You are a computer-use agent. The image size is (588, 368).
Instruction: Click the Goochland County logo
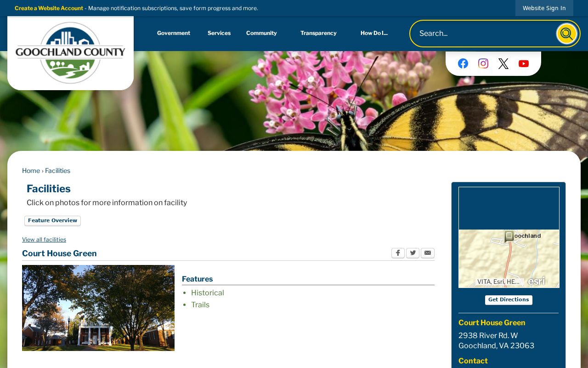(70, 52)
